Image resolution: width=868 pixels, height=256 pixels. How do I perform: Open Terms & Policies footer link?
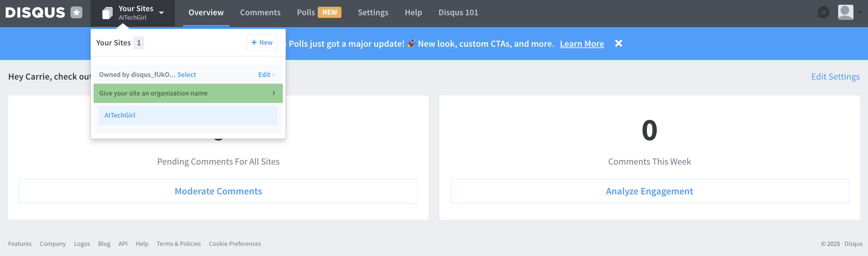(x=179, y=244)
